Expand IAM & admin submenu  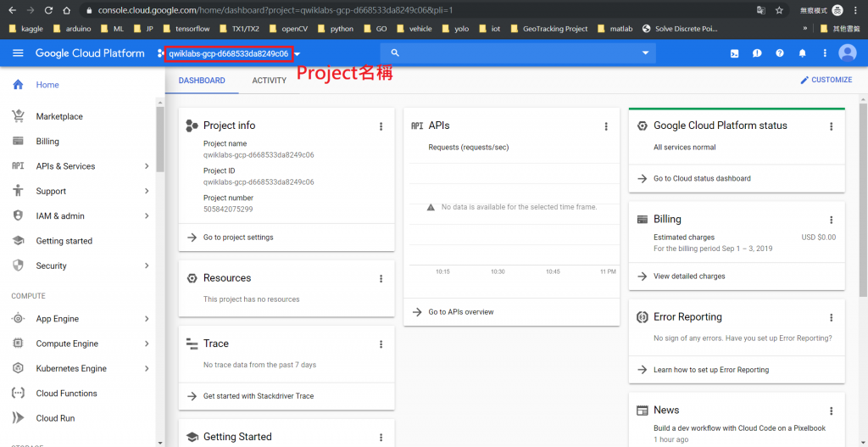(x=147, y=216)
